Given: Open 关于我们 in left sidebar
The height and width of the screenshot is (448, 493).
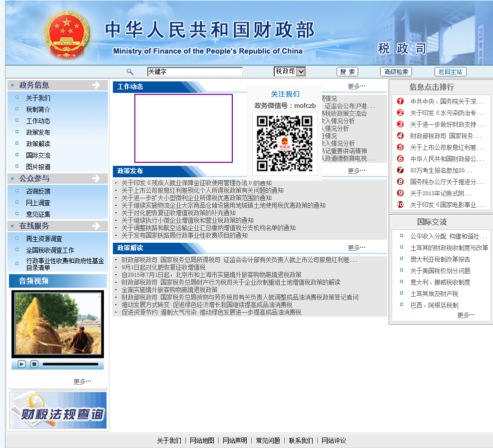Looking at the screenshot, I should click(x=38, y=98).
